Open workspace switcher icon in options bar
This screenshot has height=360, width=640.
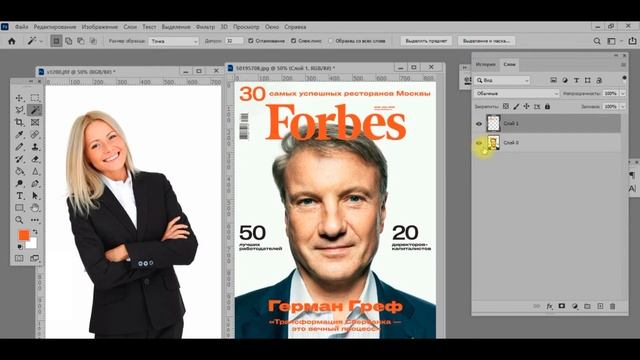point(611,41)
